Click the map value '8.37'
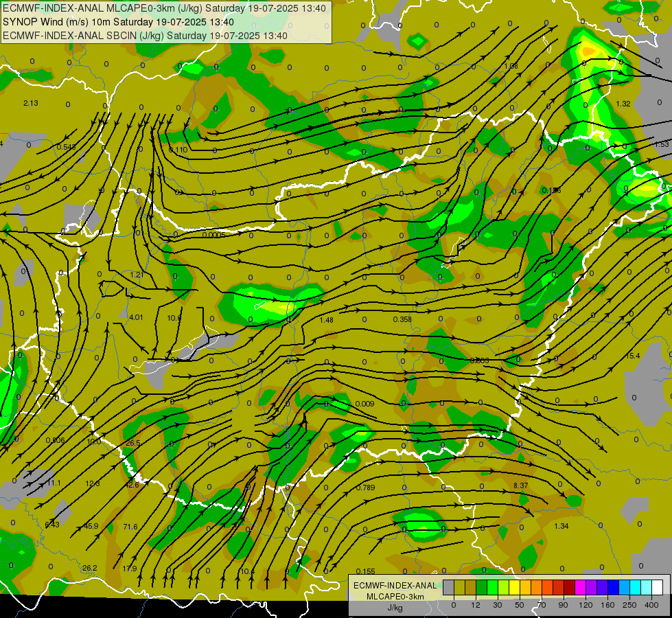This screenshot has width=672, height=618. coord(521,485)
